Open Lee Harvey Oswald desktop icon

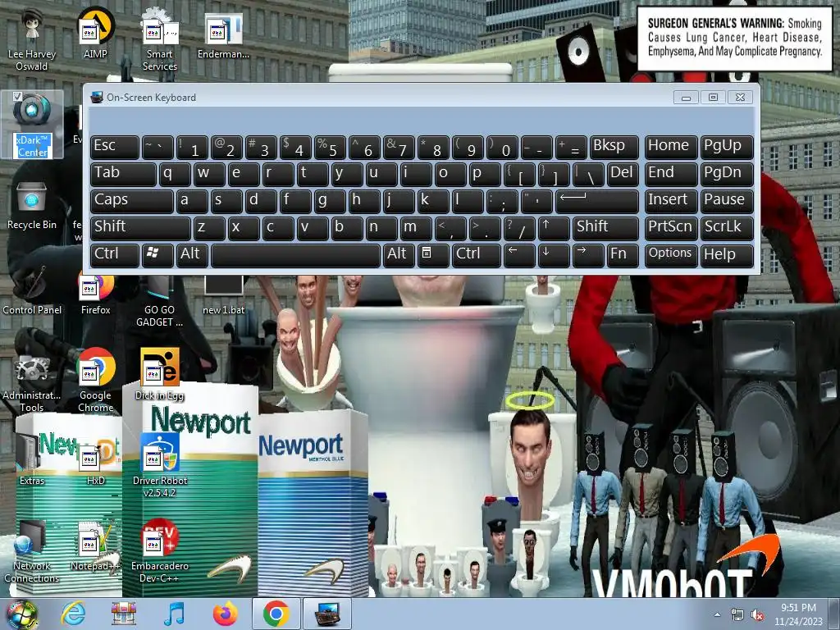(x=32, y=39)
